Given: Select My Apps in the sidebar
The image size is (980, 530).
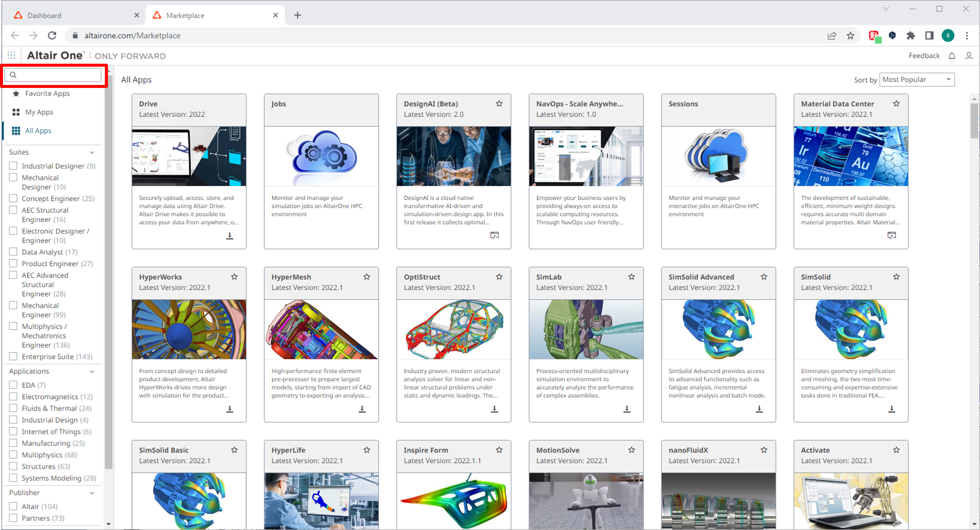Looking at the screenshot, I should pyautogui.click(x=39, y=112).
